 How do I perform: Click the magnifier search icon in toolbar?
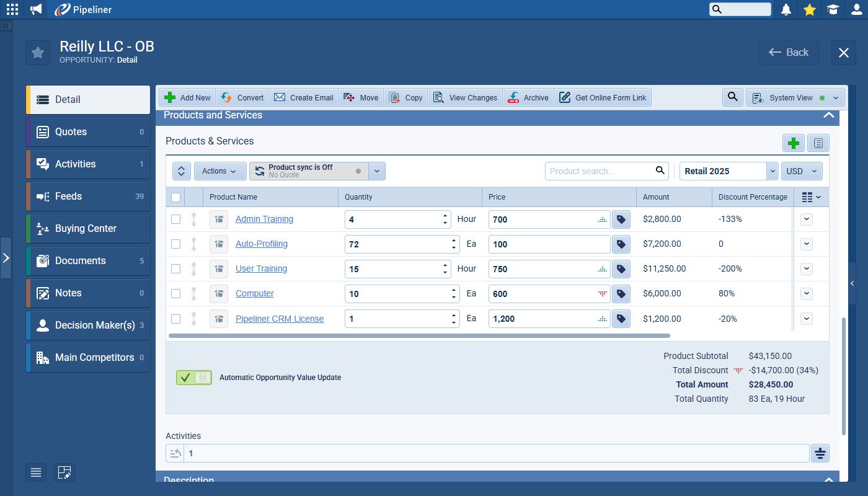732,97
